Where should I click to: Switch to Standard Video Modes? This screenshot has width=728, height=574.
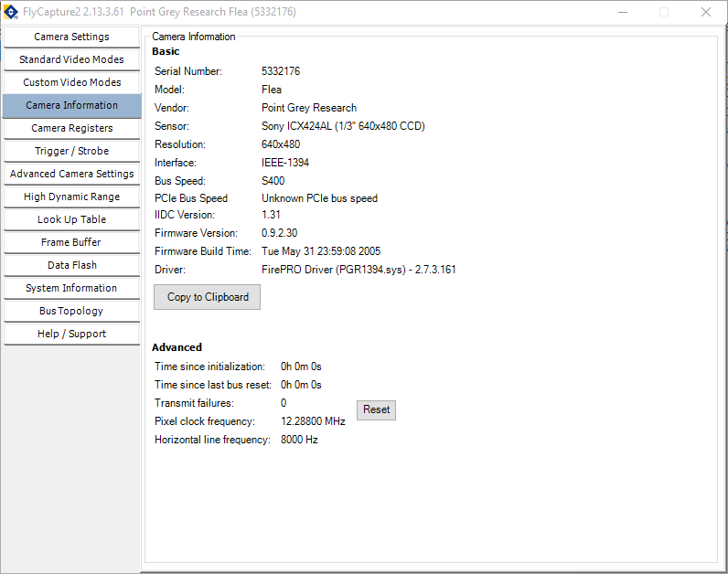[x=71, y=59]
